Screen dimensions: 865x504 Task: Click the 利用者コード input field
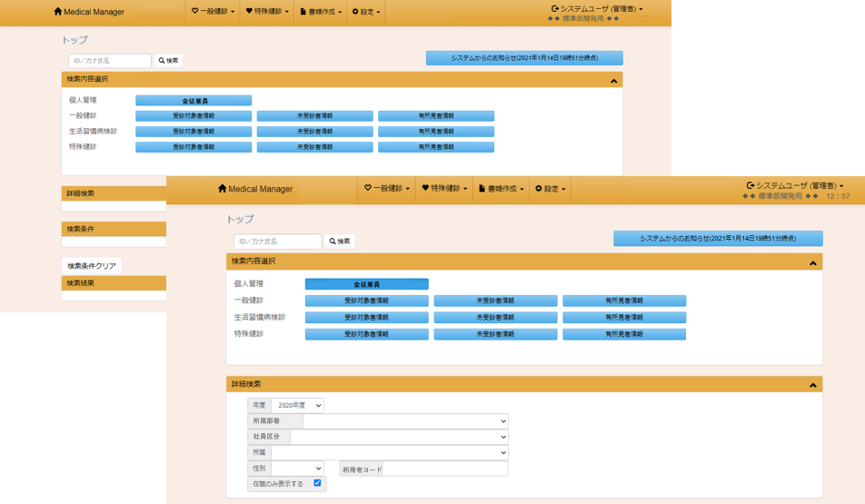(x=445, y=469)
